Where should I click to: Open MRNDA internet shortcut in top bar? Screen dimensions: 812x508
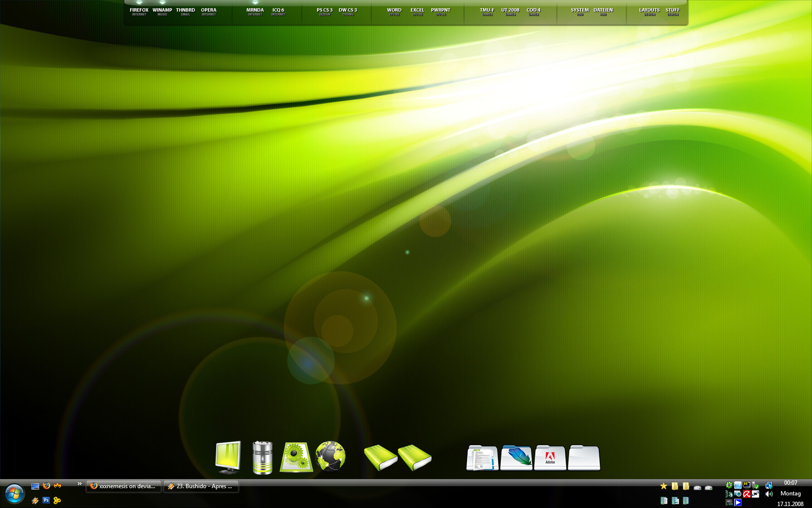(x=255, y=12)
